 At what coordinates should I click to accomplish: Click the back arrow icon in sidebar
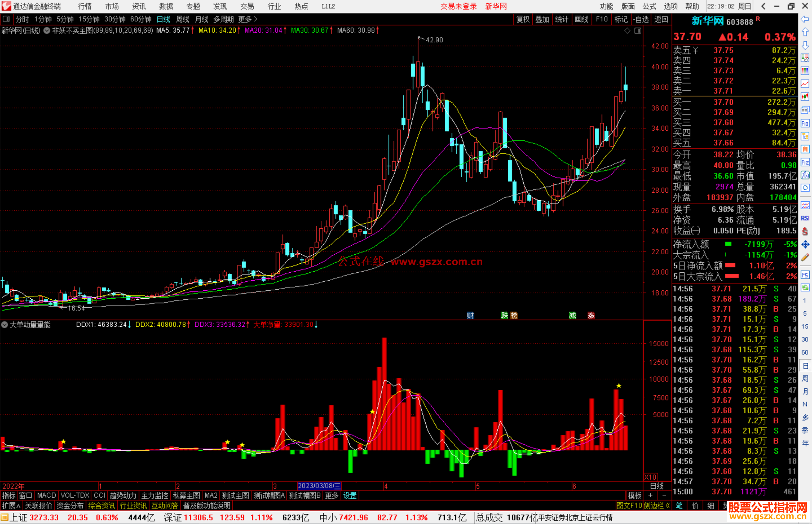tap(805, 19)
